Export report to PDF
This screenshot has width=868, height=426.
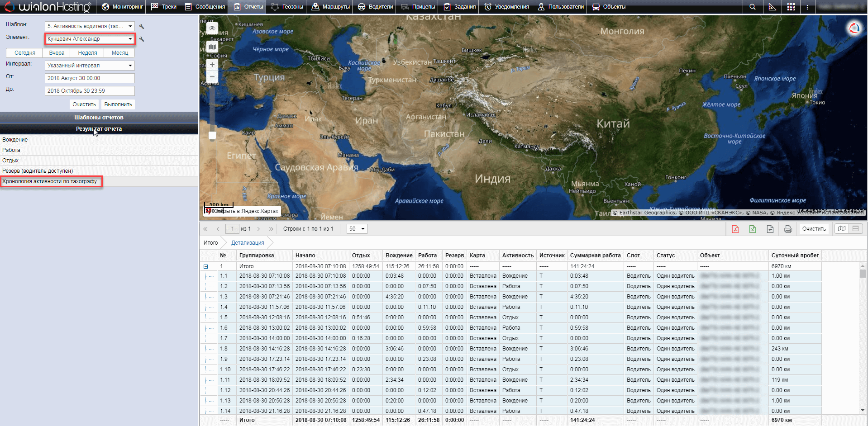735,229
